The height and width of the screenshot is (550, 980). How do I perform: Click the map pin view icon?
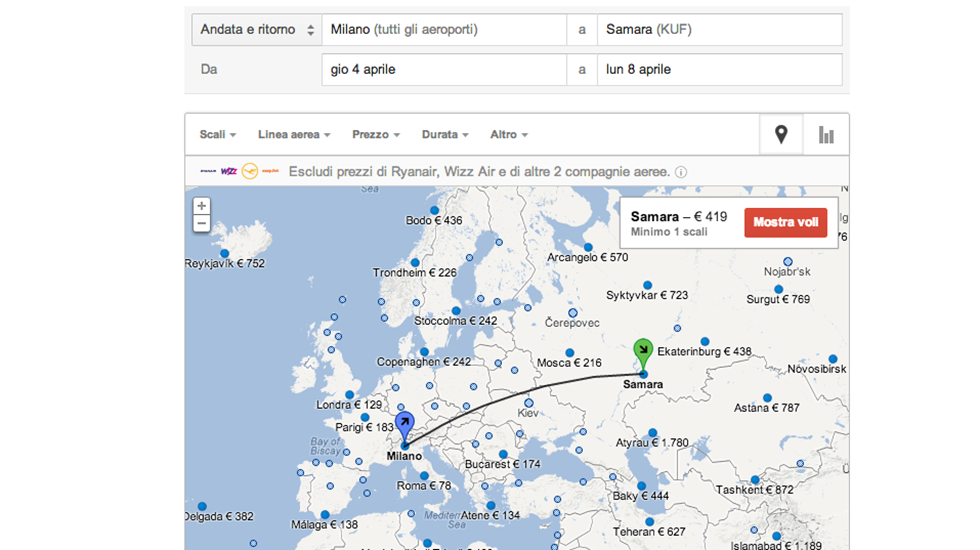tap(781, 135)
